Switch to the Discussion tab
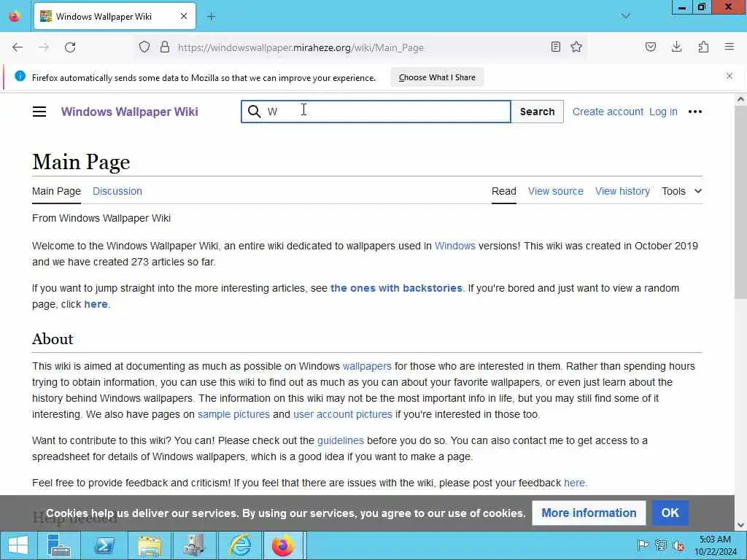Image resolution: width=747 pixels, height=560 pixels. [x=117, y=191]
